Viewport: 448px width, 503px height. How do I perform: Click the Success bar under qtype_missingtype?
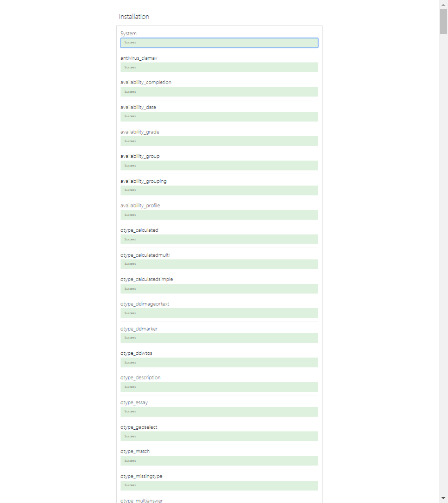coord(219,485)
